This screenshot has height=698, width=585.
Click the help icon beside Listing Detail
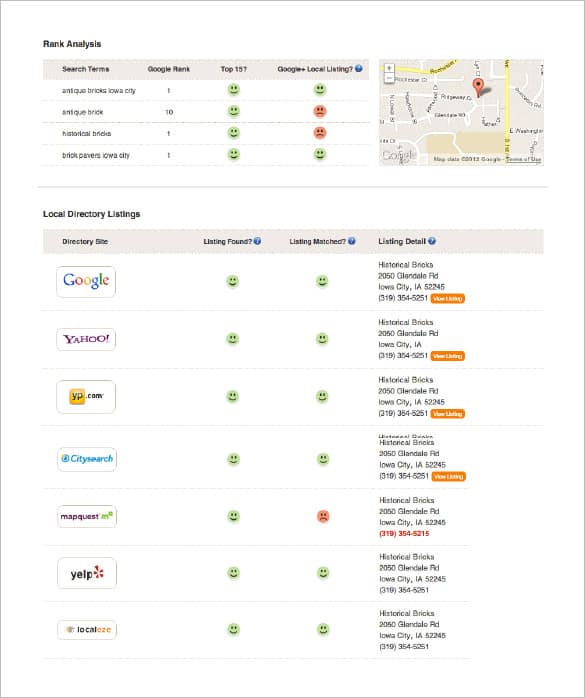click(x=431, y=241)
